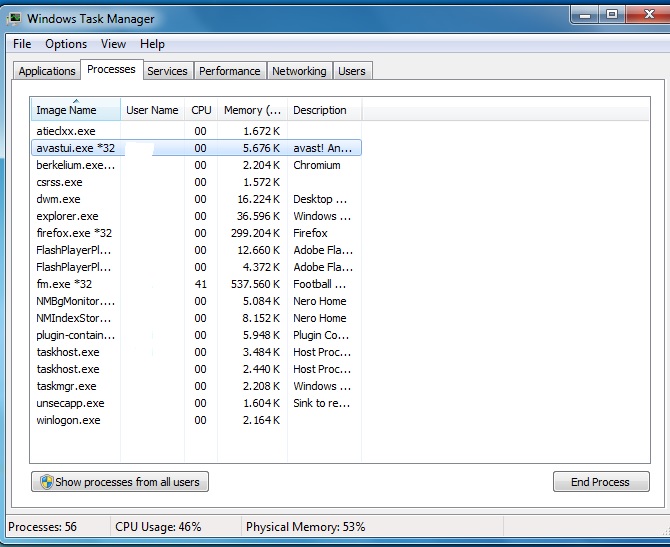Sort processes by the CPU column header
The image size is (670, 547).
pyautogui.click(x=201, y=111)
